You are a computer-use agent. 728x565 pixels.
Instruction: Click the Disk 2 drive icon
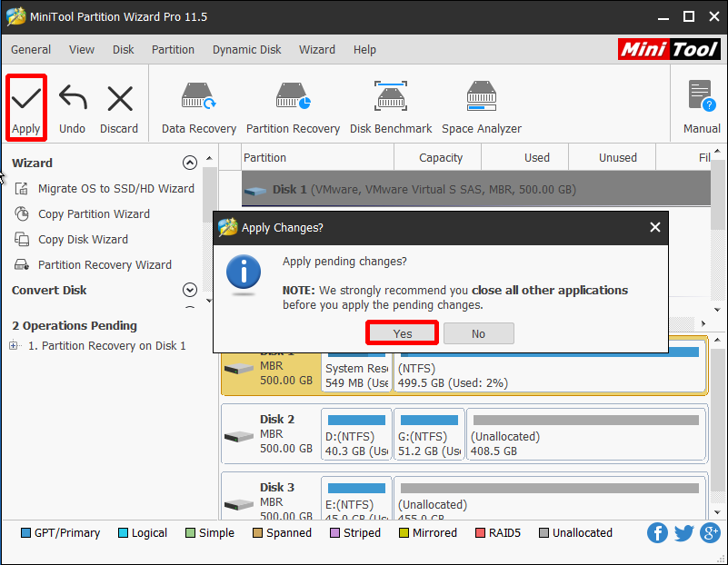[239, 437]
